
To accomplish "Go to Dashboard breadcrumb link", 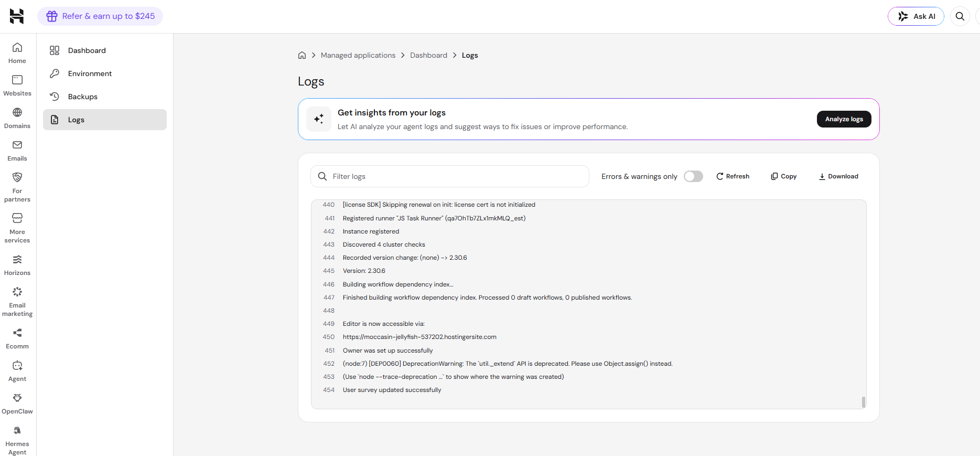I will [x=428, y=55].
